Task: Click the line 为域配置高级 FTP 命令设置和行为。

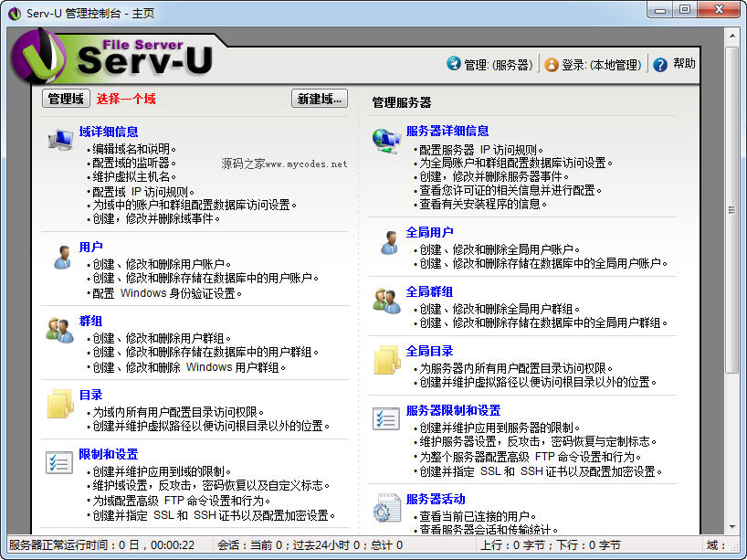Action: click(x=182, y=501)
